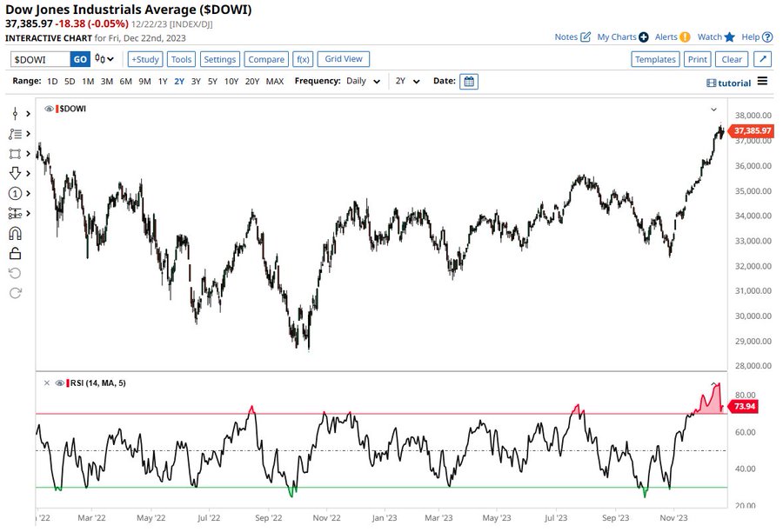The height and width of the screenshot is (532, 783).
Task: Select the 1M range
Action: point(88,82)
